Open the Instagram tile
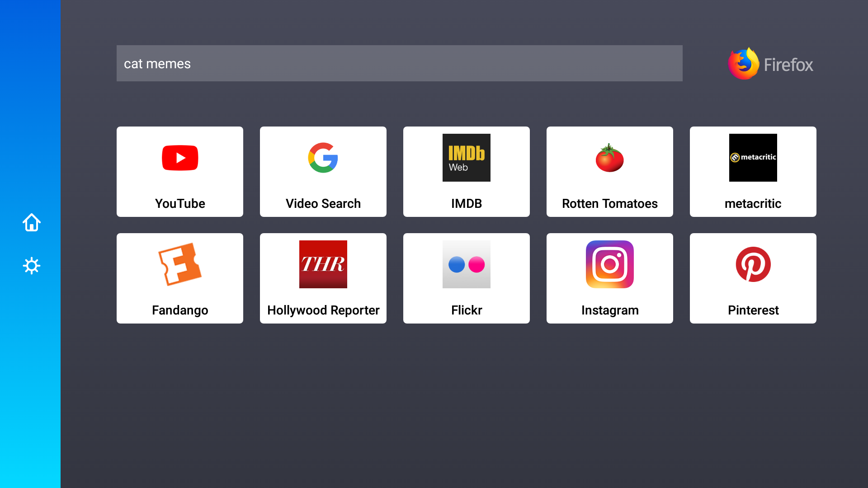The width and height of the screenshot is (868, 488). click(609, 278)
